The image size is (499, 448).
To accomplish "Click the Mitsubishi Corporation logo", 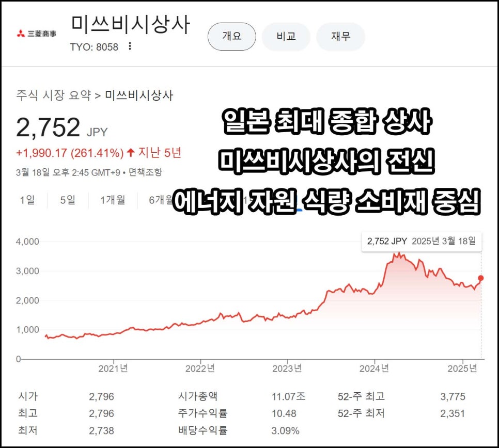I will pyautogui.click(x=37, y=34).
